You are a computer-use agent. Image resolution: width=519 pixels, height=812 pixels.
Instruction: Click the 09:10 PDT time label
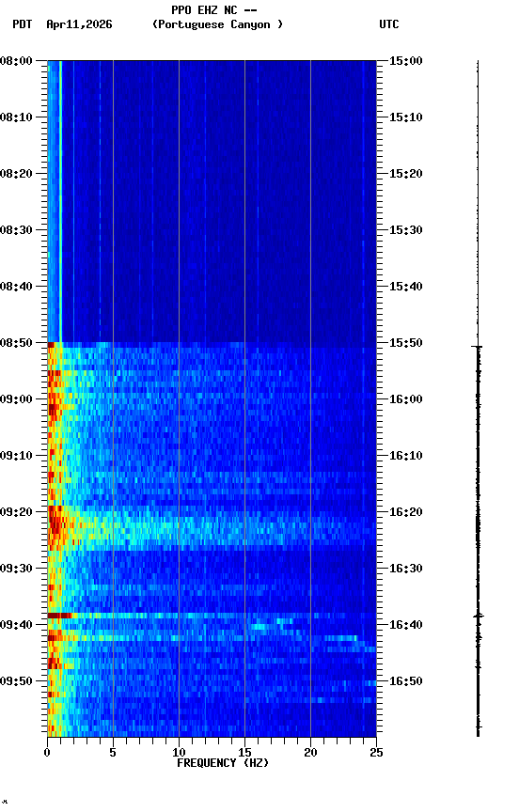pos(16,456)
